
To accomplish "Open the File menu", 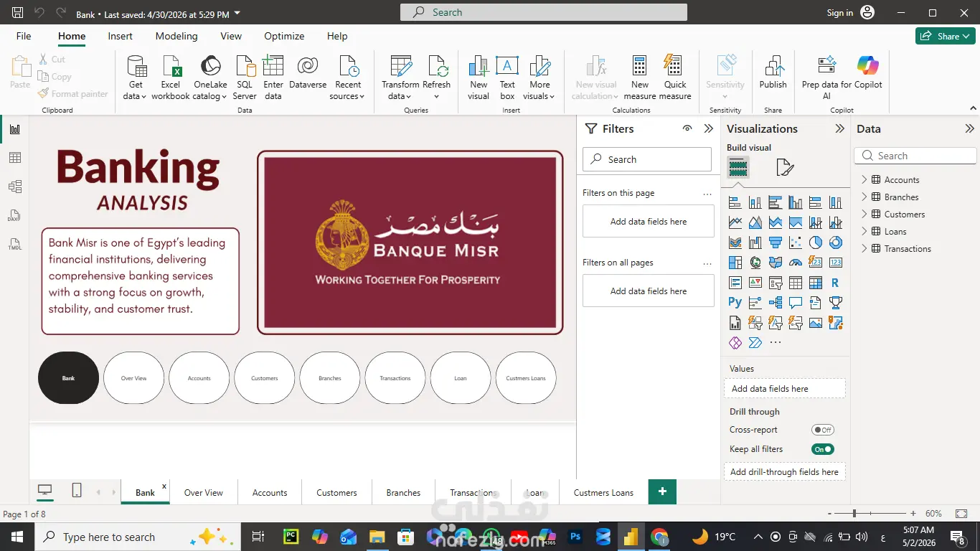I will click(x=24, y=36).
